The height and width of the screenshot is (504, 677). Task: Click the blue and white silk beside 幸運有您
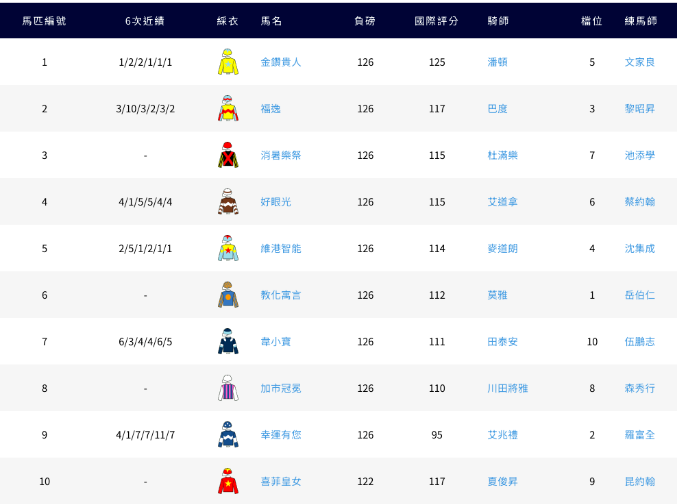pyautogui.click(x=228, y=435)
